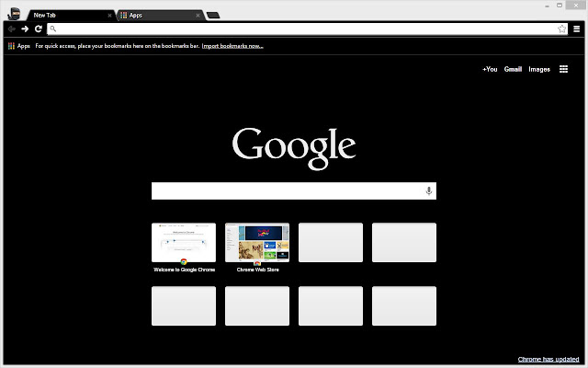This screenshot has width=588, height=368.
Task: Click the back navigation arrow
Action: coord(11,29)
